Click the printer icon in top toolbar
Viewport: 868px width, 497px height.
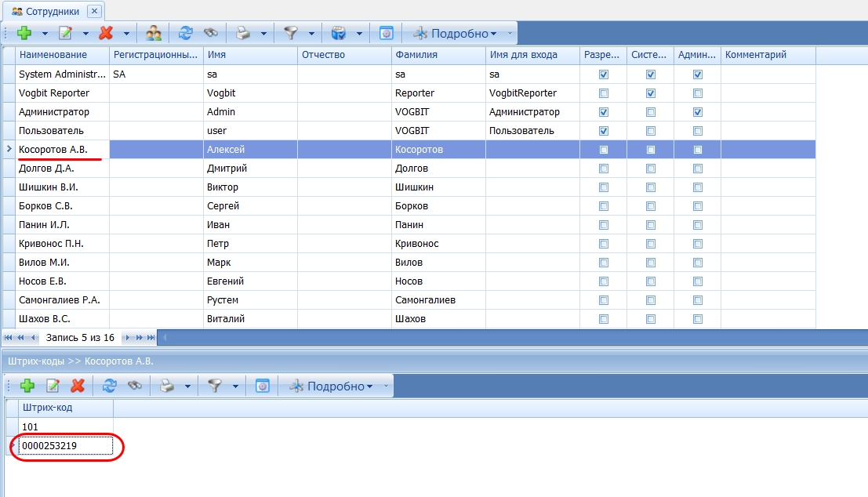tap(243, 33)
